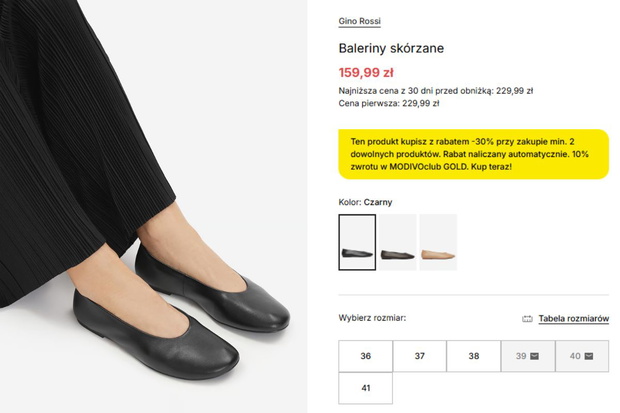Click the Cena pierwsza original price line
This screenshot has width=620, height=413.
coord(389,103)
